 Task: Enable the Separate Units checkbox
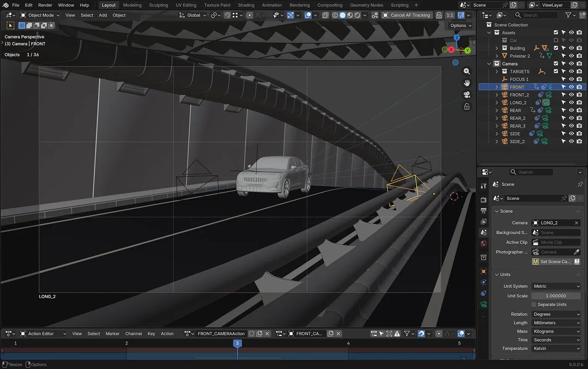pyautogui.click(x=534, y=304)
